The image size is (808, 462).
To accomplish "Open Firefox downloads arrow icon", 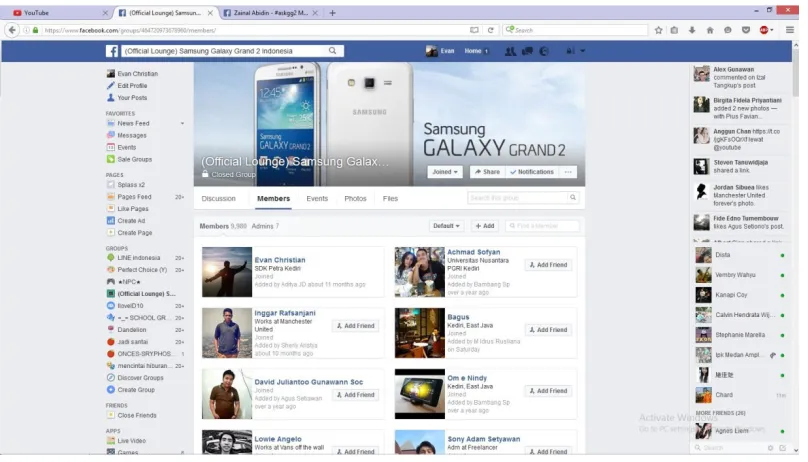I will pos(692,30).
